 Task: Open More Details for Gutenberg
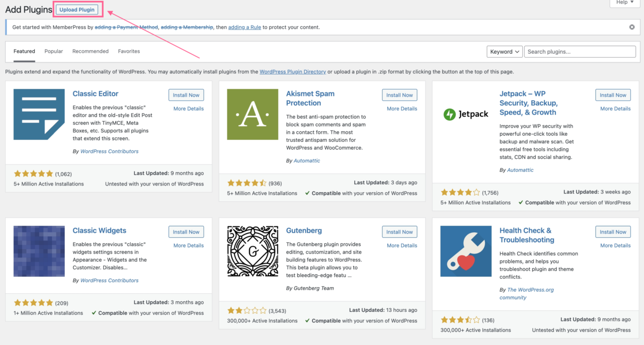[x=401, y=245]
